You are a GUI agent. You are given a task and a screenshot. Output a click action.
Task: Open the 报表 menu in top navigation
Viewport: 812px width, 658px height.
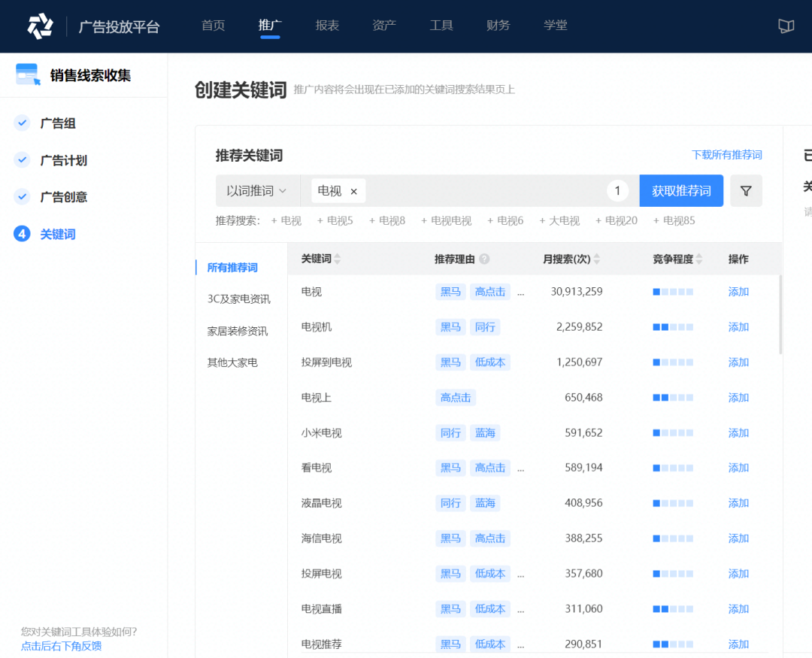point(327,26)
